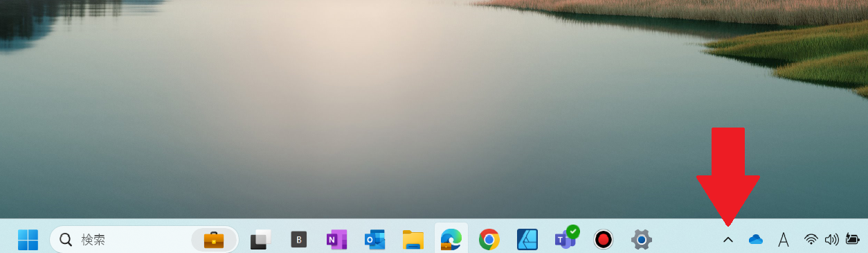Open the Affinity Designer taskbar icon
Image resolution: width=868 pixels, height=253 pixels.
point(527,240)
